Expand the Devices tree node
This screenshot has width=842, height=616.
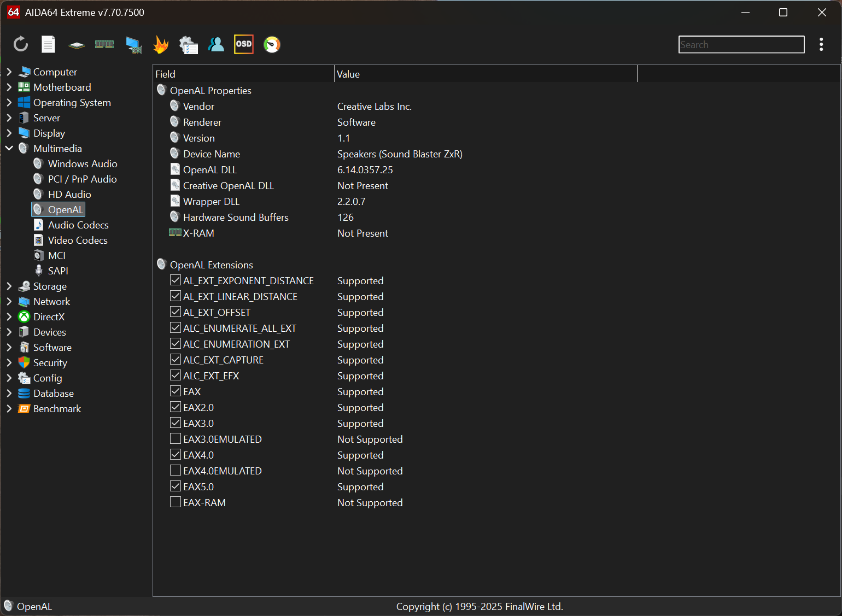(x=9, y=332)
